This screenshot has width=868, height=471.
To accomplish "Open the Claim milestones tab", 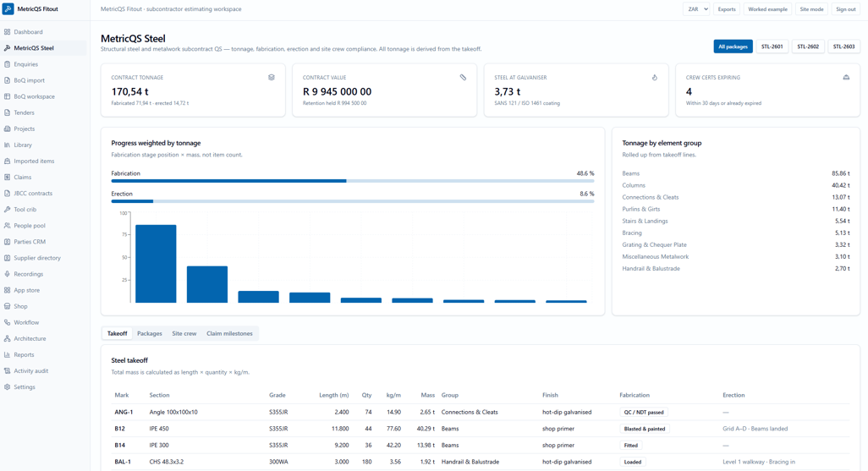I will pyautogui.click(x=230, y=334).
